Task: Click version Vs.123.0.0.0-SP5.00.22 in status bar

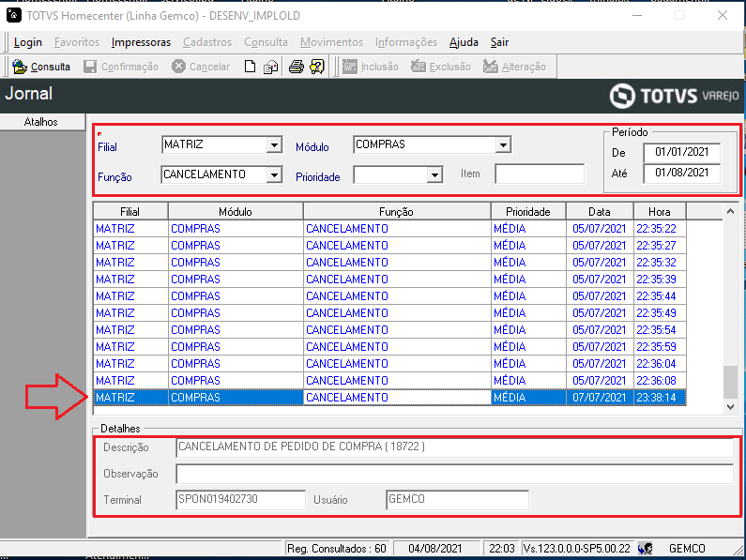Action: (x=577, y=549)
